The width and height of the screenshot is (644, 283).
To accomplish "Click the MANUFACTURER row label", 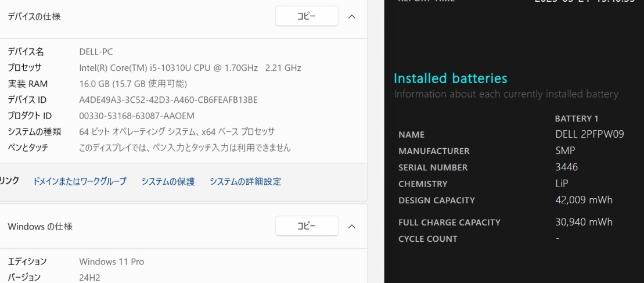I will (434, 151).
